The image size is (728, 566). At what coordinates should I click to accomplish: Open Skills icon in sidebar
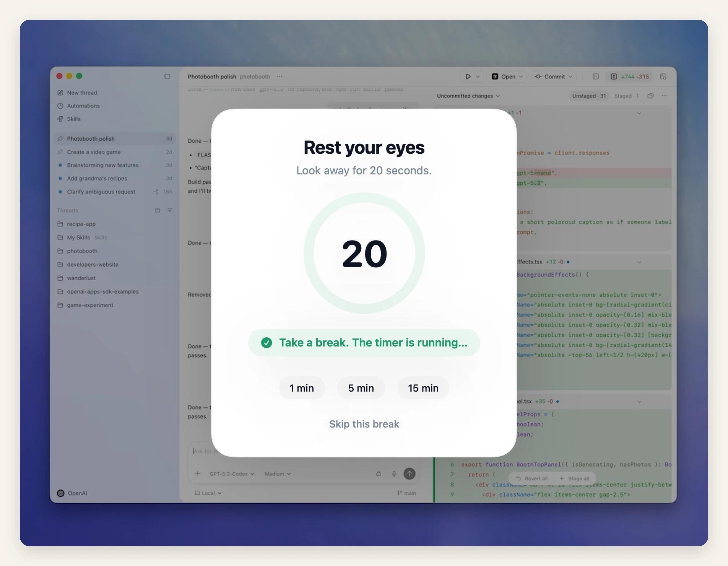(60, 119)
